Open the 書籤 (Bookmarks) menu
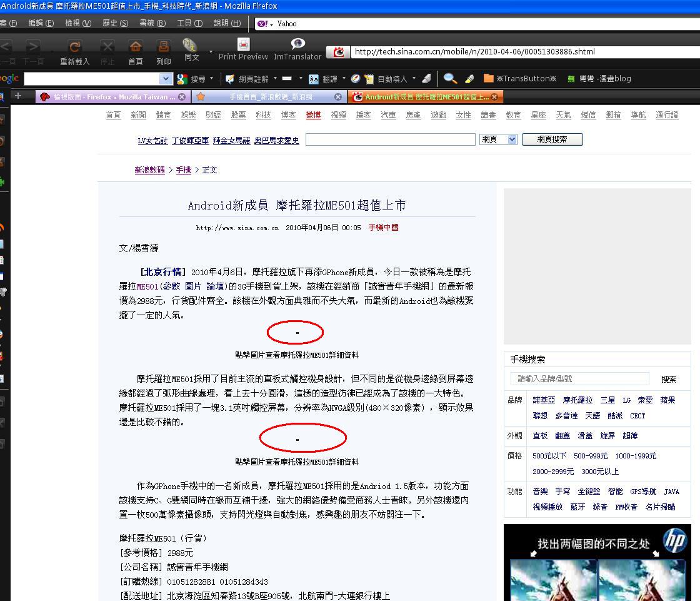 [x=152, y=23]
